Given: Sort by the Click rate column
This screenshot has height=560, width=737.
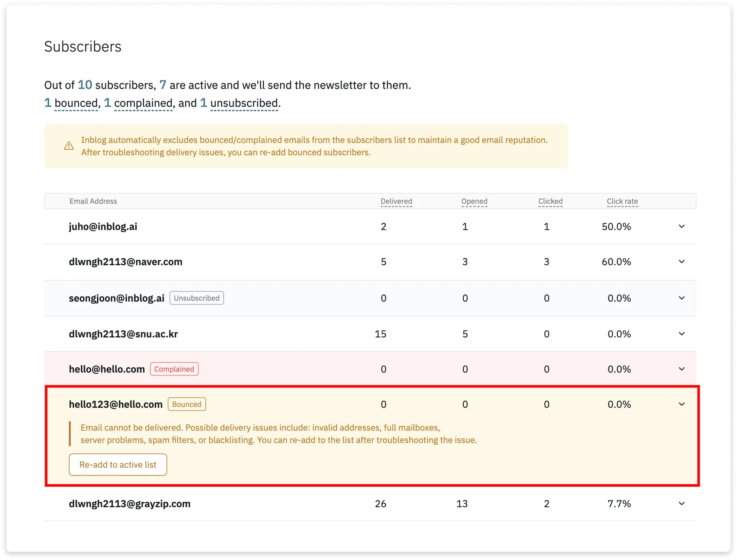Looking at the screenshot, I should (622, 201).
